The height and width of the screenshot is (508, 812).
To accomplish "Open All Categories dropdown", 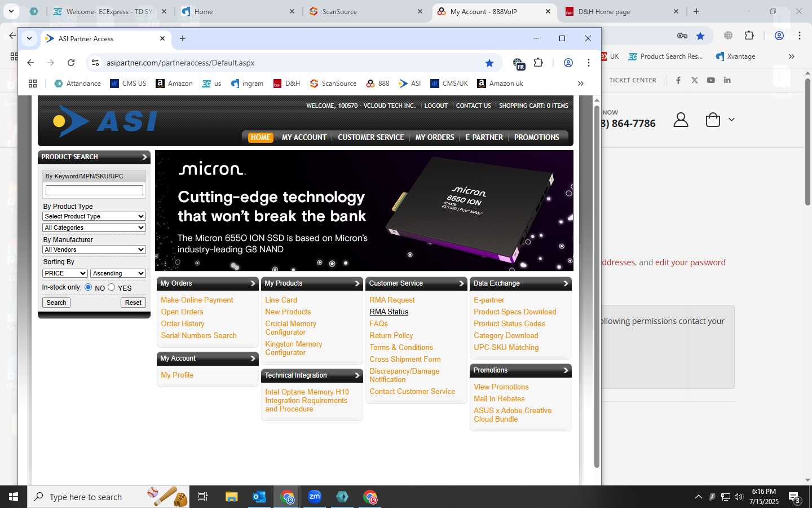I will [94, 227].
